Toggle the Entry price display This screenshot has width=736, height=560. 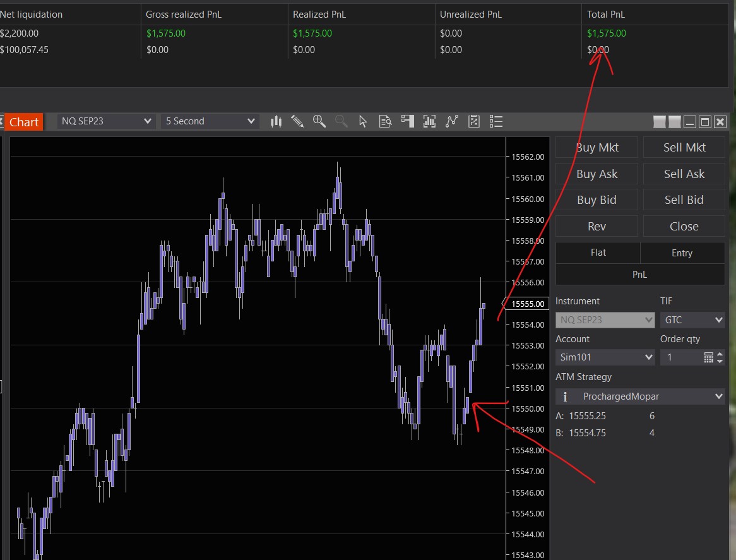pos(682,253)
